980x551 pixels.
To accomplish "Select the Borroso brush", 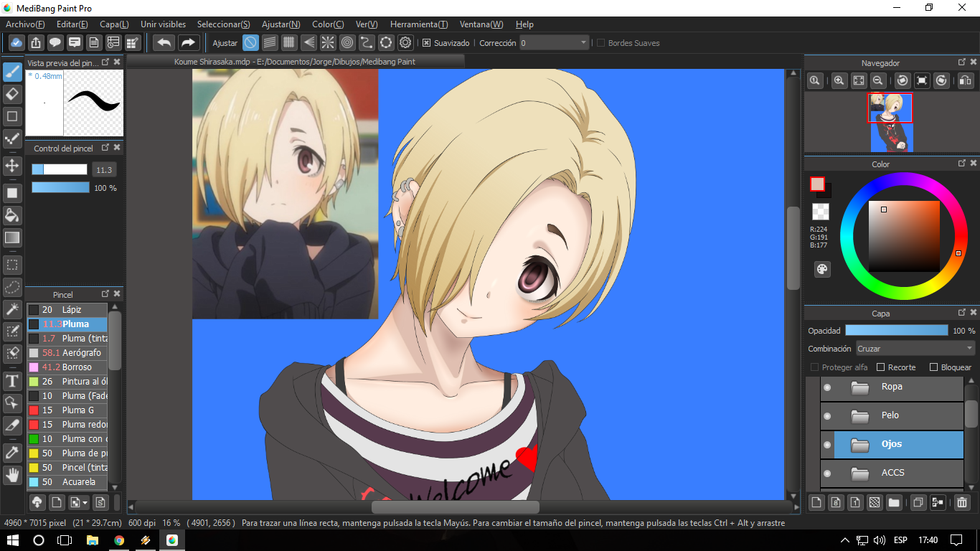I will [67, 367].
